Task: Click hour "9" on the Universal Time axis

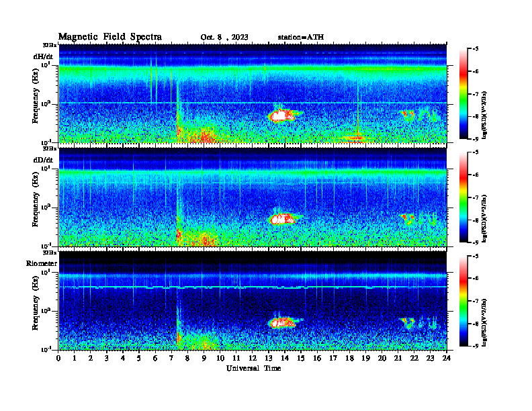Action: tap(204, 359)
